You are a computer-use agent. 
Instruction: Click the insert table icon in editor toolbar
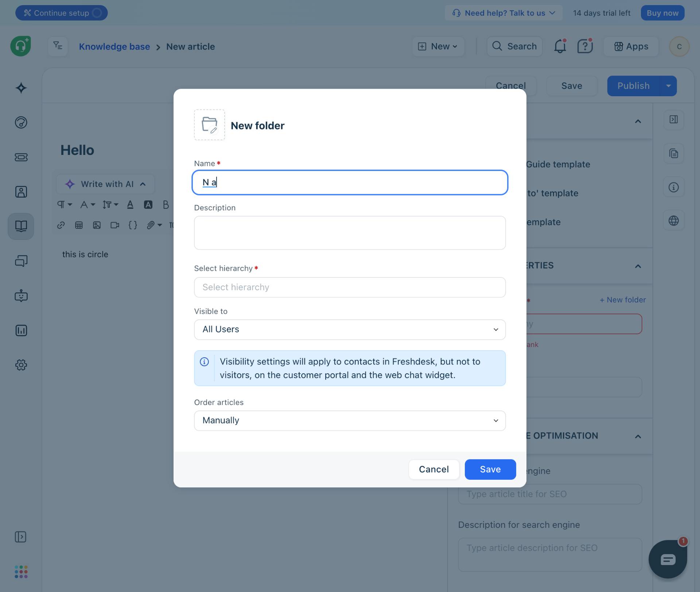(79, 225)
